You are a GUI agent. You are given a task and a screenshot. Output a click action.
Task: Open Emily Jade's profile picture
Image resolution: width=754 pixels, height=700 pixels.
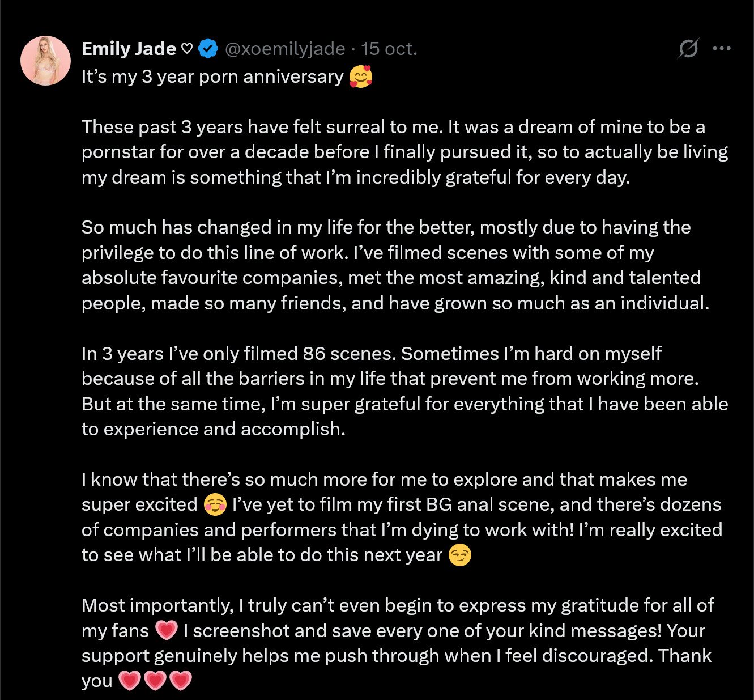click(45, 60)
